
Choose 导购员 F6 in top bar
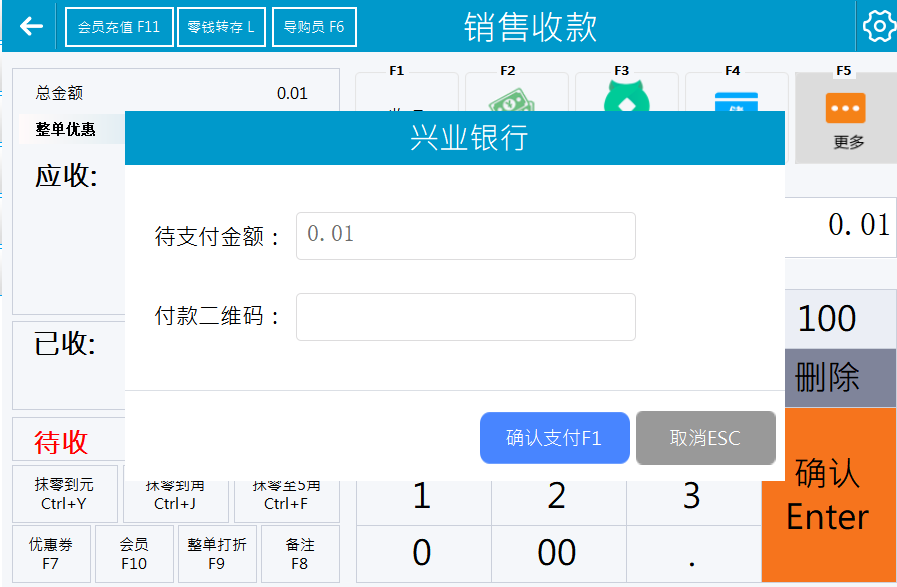(x=314, y=27)
